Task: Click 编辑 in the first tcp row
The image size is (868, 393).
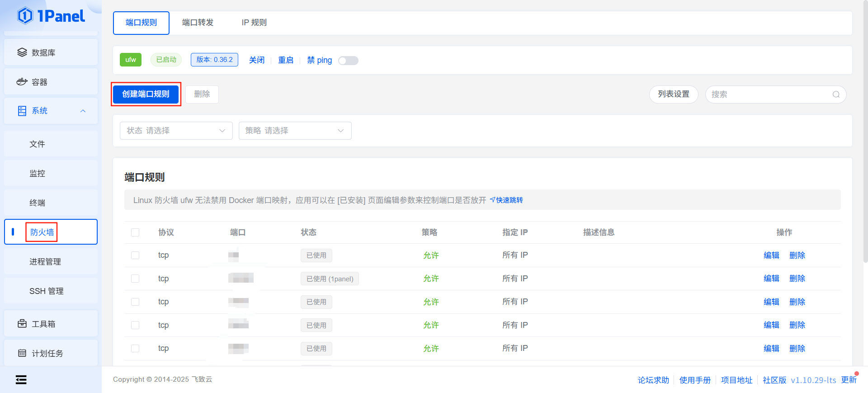Action: coord(772,256)
